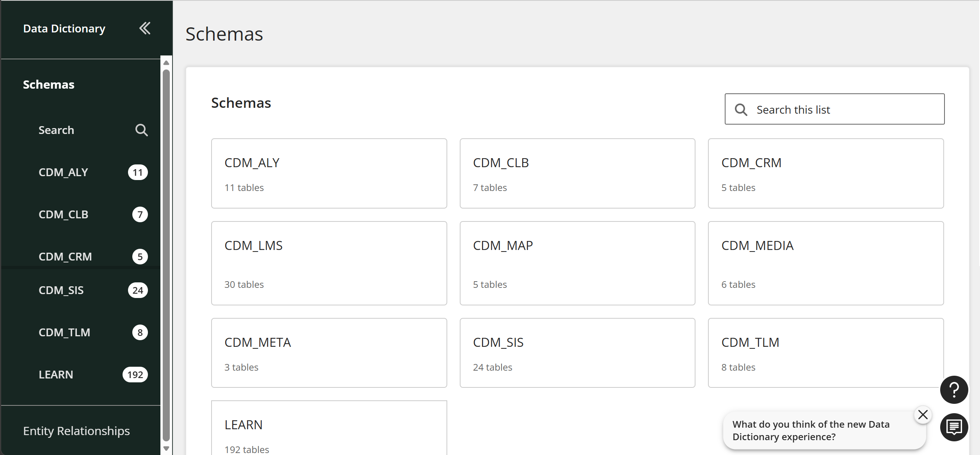Dismiss the Data Dictionary feedback popup
980x455 pixels.
[923, 414]
